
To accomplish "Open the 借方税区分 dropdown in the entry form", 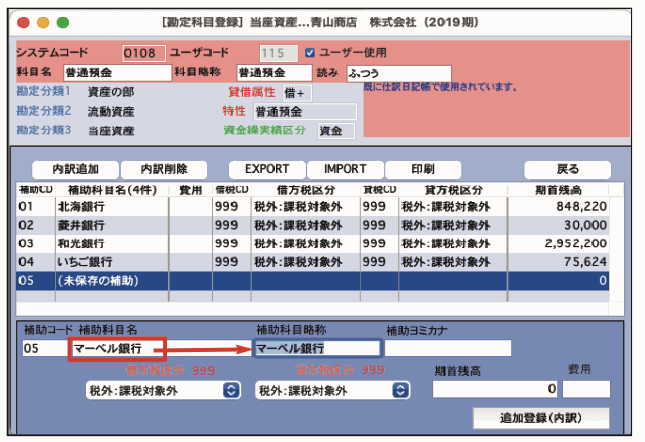I will point(164,390).
